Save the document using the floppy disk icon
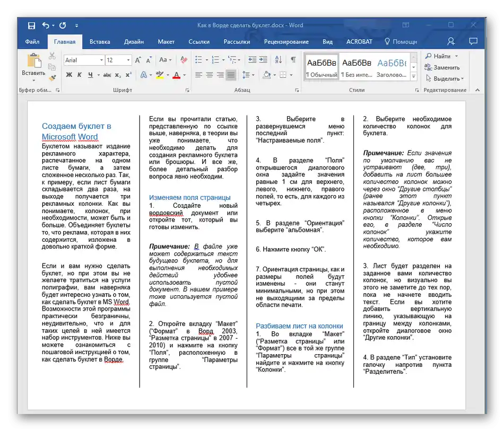This screenshot has height=431, width=504. [31, 25]
